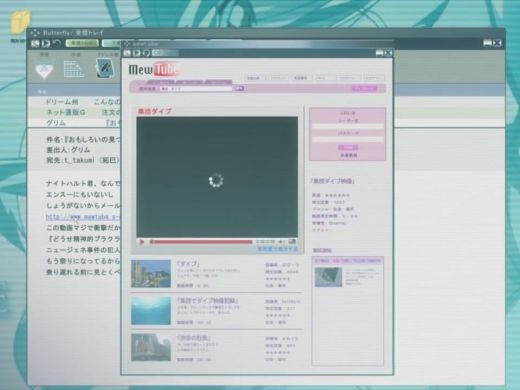Screen dimensions: 520x390
Task: Select the pen and notebook compose icon
Action: (104, 68)
